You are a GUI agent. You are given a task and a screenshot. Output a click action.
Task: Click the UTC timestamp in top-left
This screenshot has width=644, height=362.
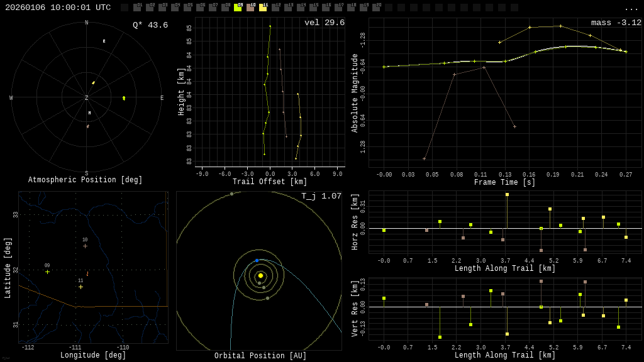[x=58, y=8]
